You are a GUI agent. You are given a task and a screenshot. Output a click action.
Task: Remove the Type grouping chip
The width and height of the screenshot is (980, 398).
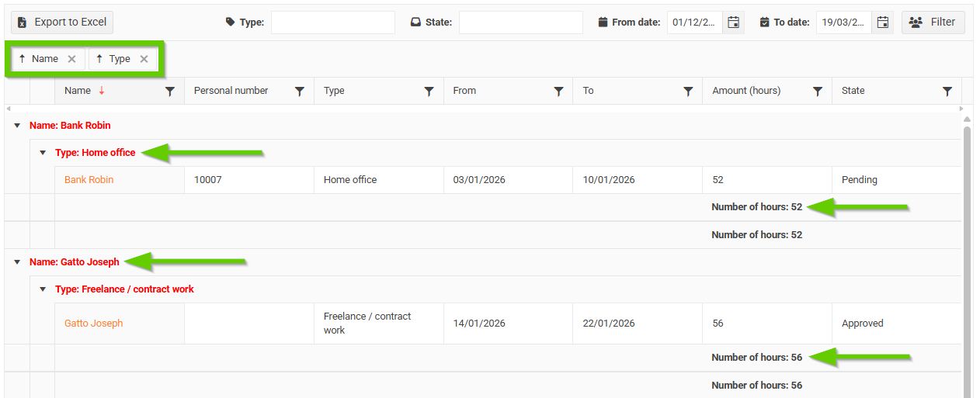click(x=144, y=59)
